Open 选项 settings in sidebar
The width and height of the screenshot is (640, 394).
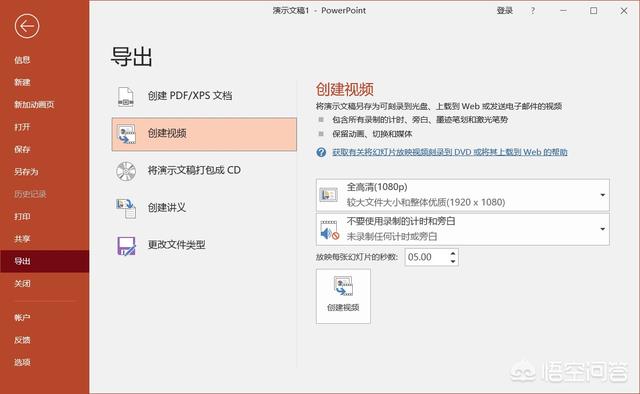[x=22, y=362]
